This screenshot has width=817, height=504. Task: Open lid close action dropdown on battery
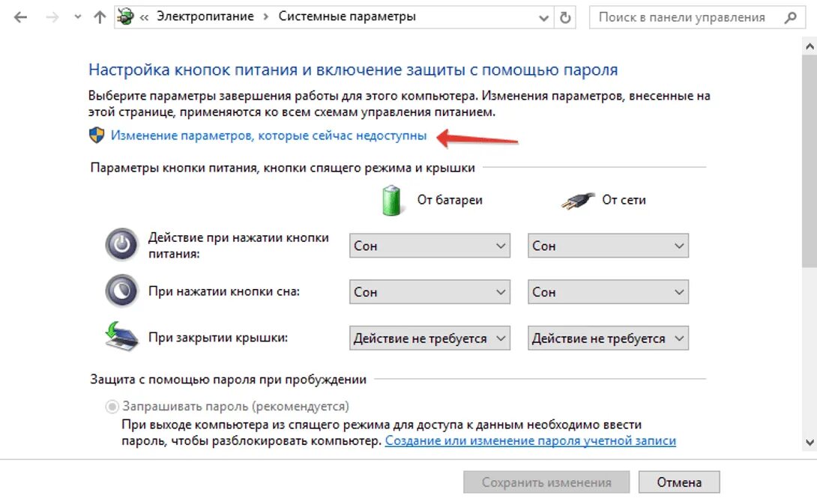tap(429, 338)
